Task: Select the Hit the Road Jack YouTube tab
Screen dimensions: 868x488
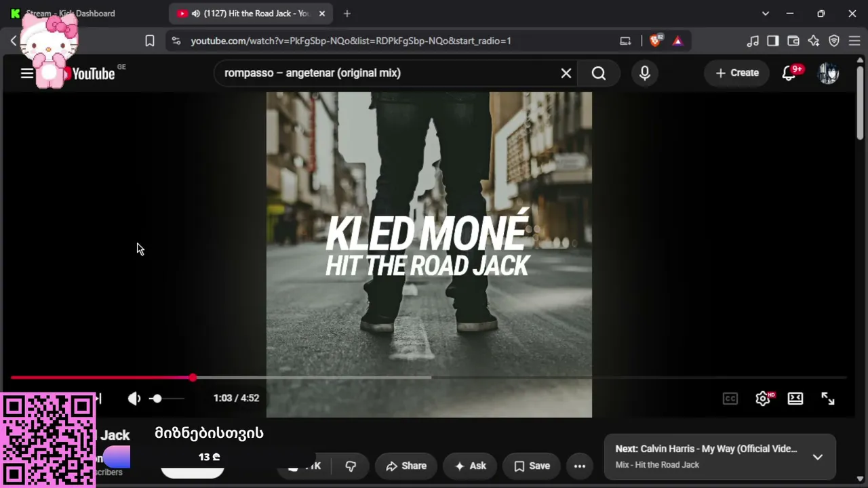Action: tap(250, 14)
